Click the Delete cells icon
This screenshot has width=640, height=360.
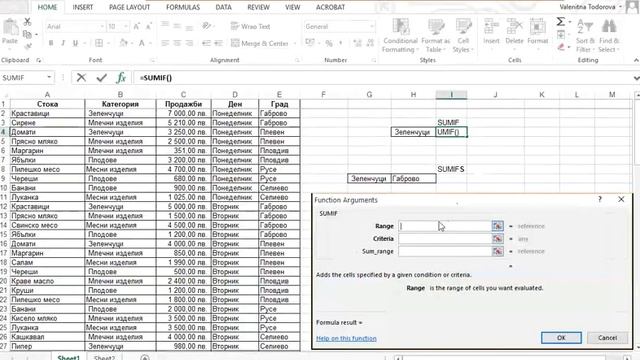[x=514, y=27]
